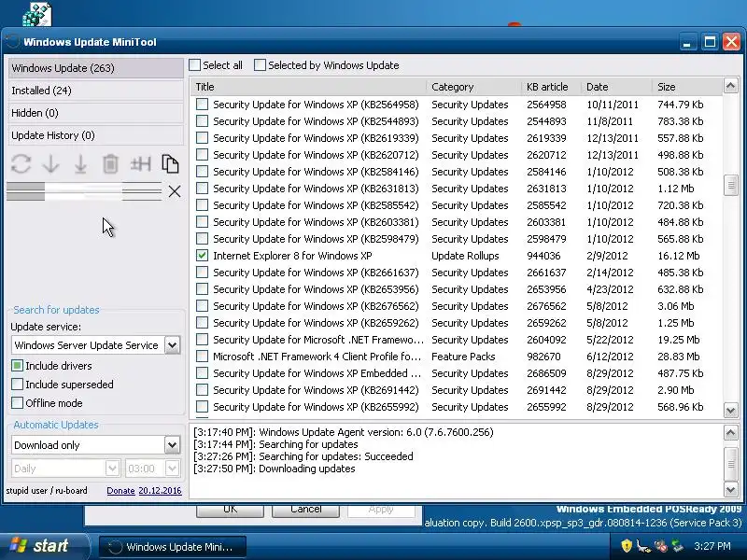Screen dimensions: 747x560
Task: Check Security Update KB2655992 checkbox
Action: tap(202, 407)
